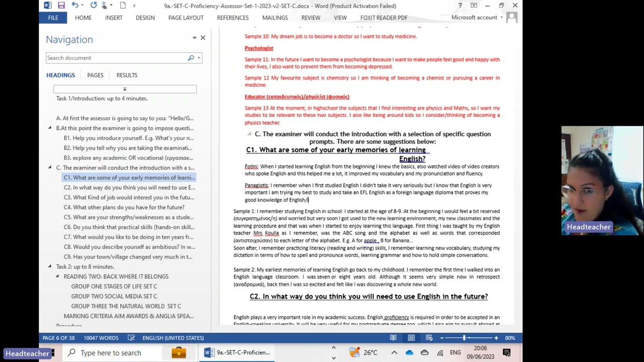Switch to the MAILINGS tab
The height and width of the screenshot is (362, 644).
275,18
